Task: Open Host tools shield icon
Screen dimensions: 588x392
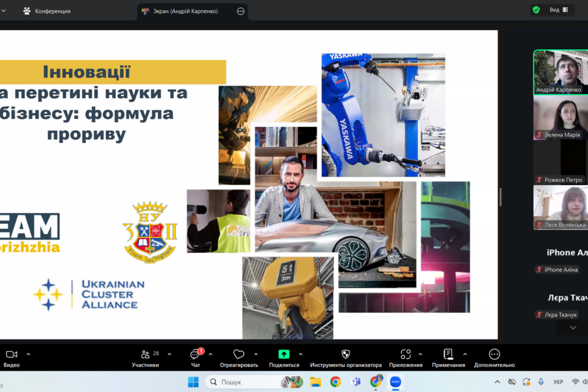Action: [345, 355]
